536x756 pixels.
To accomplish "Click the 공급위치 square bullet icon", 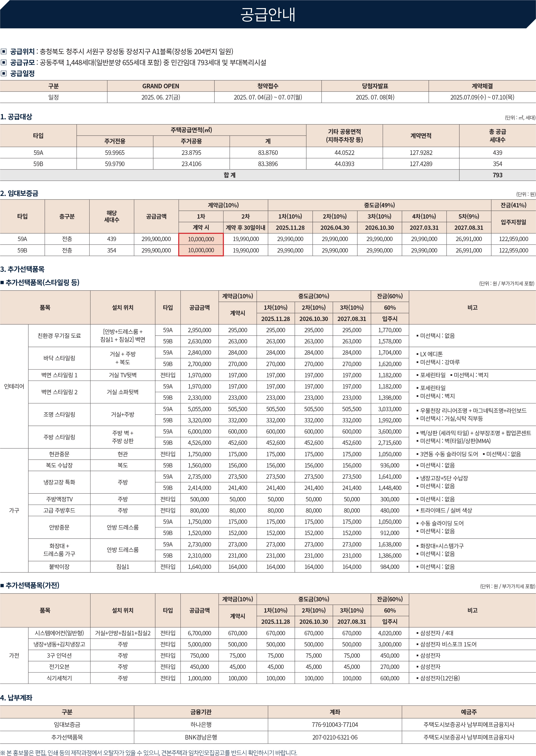I will (4, 52).
